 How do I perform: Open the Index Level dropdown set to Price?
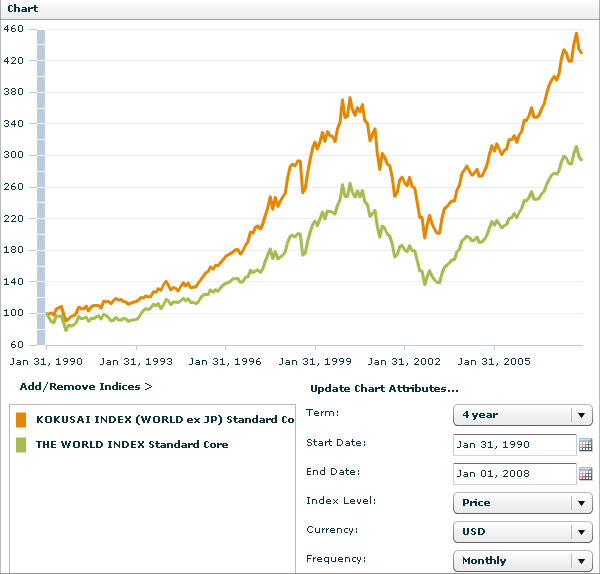click(x=523, y=503)
